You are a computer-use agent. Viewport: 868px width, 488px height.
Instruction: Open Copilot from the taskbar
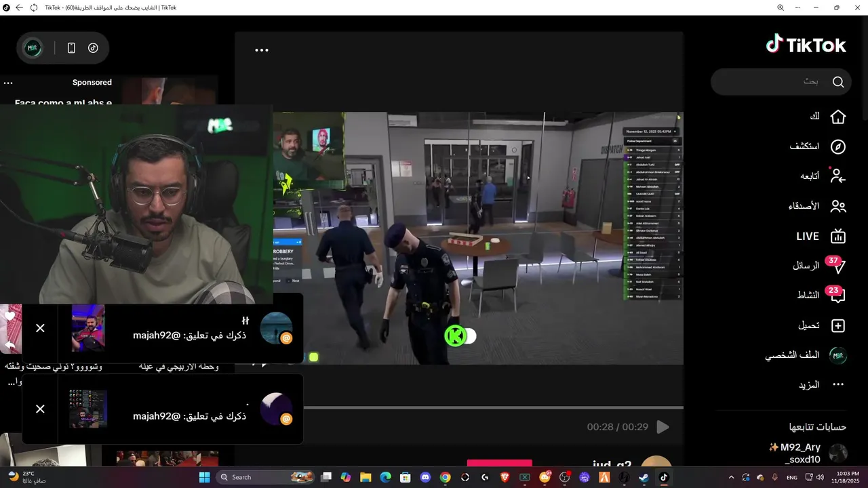[346, 477]
